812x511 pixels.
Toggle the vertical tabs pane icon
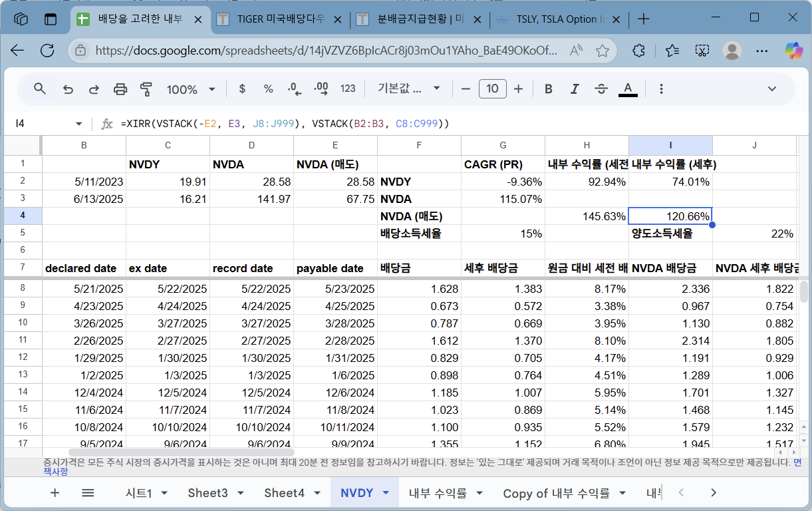[51, 19]
